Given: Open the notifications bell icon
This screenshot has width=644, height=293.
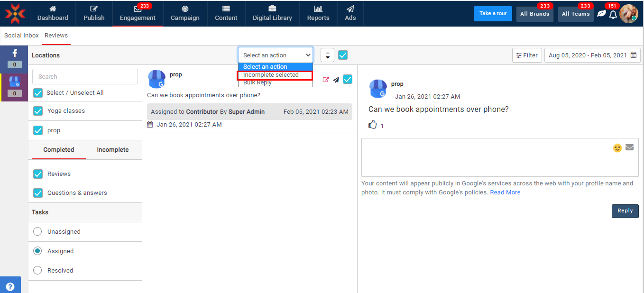Looking at the screenshot, I should (613, 14).
